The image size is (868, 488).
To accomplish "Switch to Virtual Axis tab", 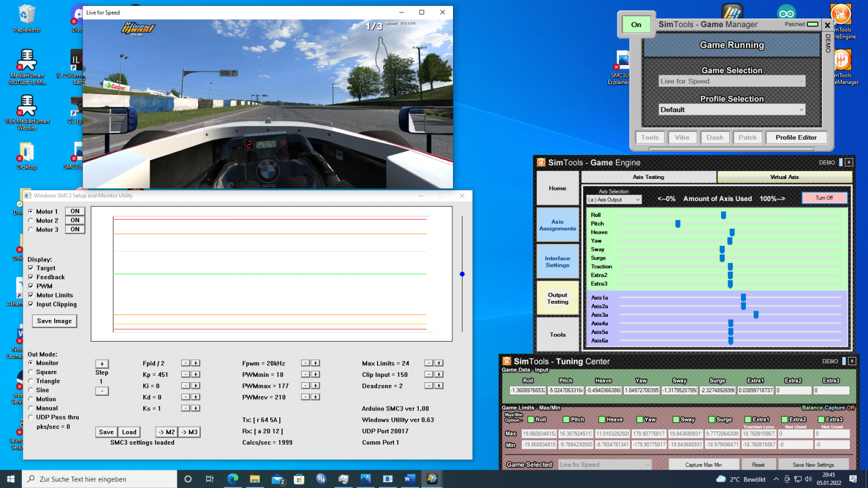I will [784, 177].
